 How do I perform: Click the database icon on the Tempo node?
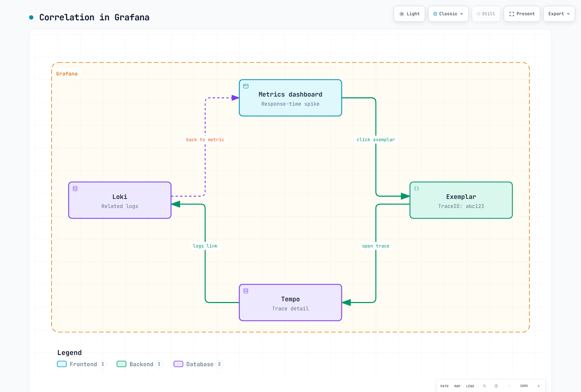(x=246, y=291)
